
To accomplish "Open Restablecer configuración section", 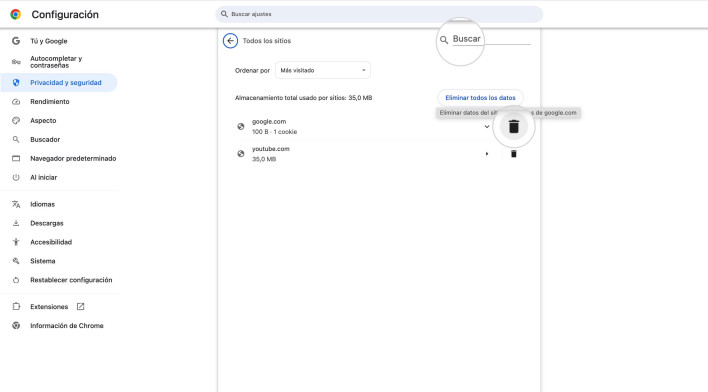I will pyautogui.click(x=71, y=280).
